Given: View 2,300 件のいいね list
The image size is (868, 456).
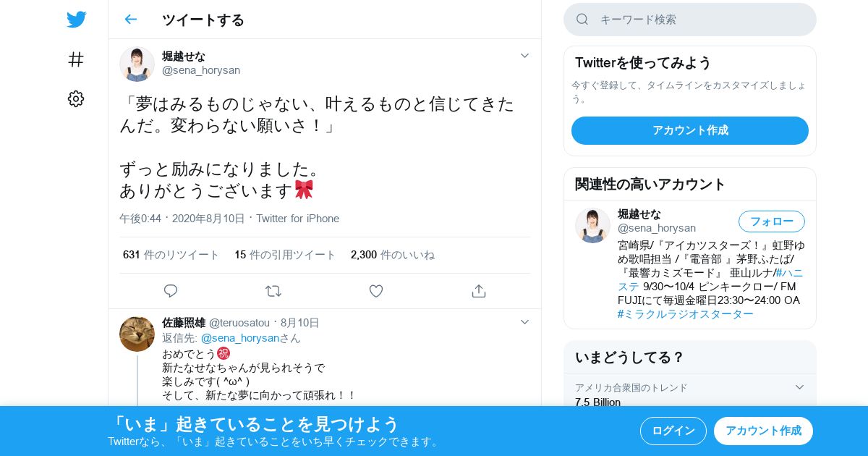Looking at the screenshot, I should coord(393,255).
